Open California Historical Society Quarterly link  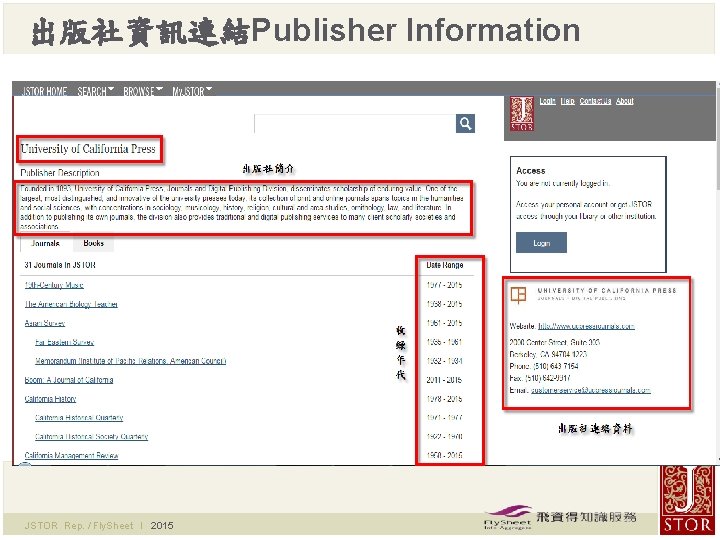tap(91, 436)
